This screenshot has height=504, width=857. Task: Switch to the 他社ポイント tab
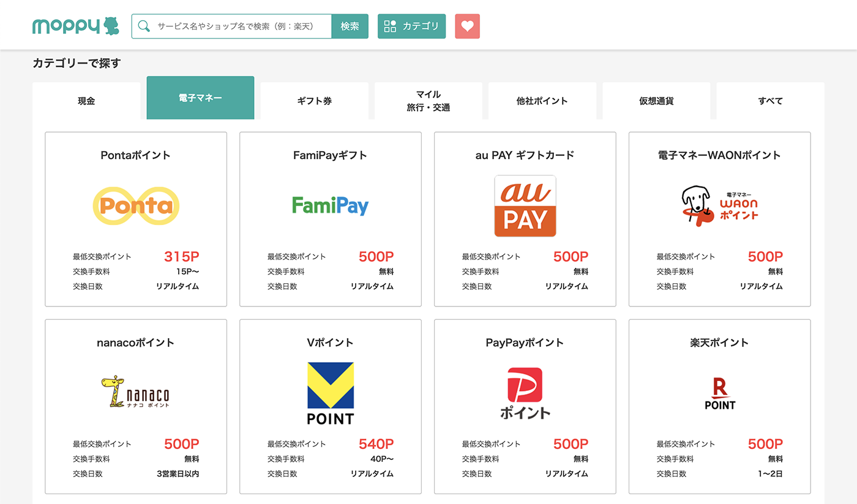pos(542,101)
